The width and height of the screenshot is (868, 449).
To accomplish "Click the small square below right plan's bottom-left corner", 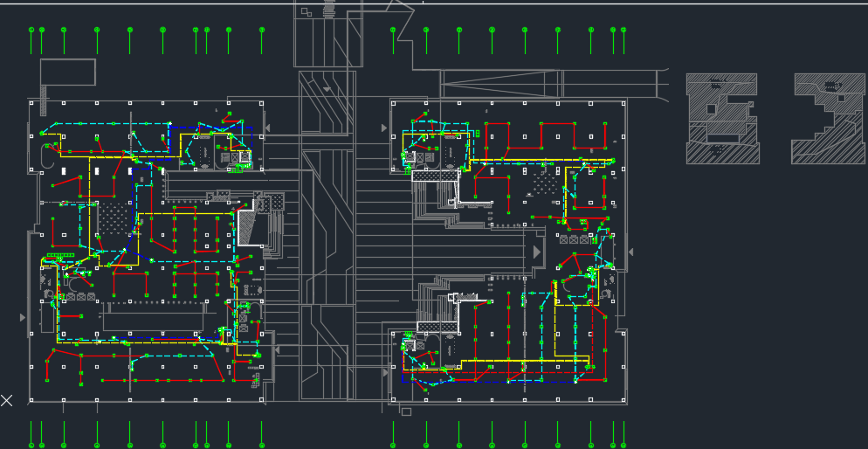I will click(x=406, y=412).
